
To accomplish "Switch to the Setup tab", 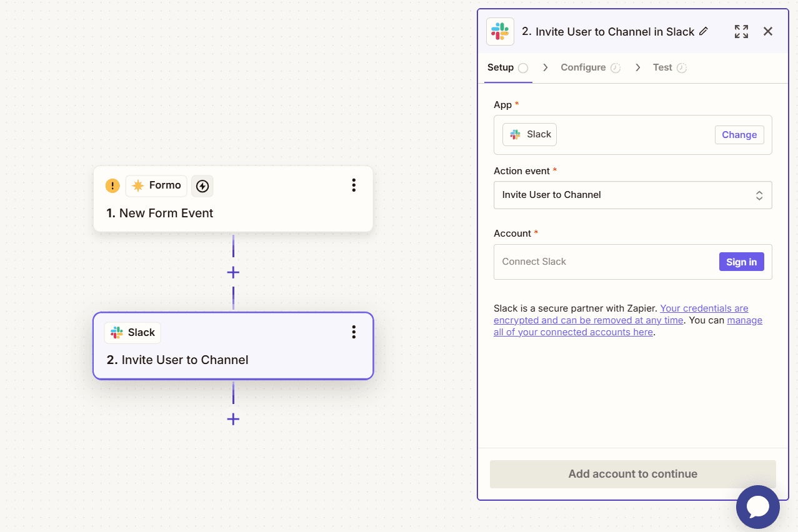I will (x=507, y=67).
